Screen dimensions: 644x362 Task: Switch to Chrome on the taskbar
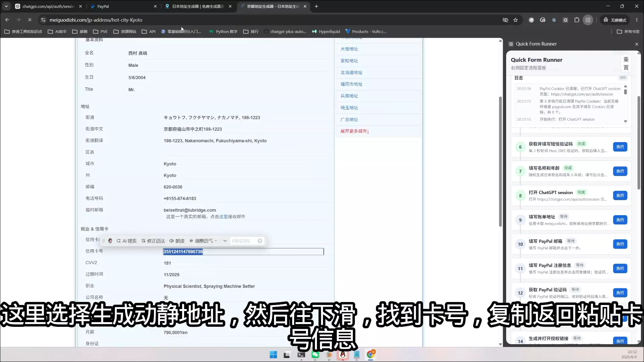point(371,355)
